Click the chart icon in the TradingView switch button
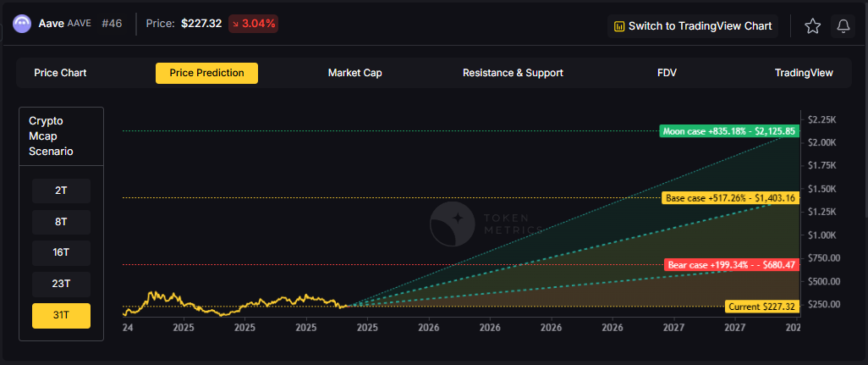The width and height of the screenshot is (868, 365). [619, 26]
